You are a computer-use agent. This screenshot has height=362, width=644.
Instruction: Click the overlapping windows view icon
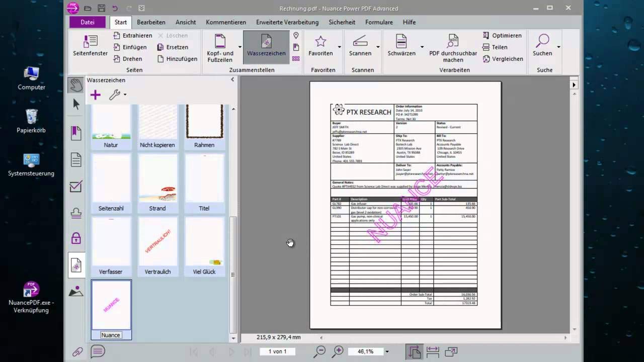(x=451, y=352)
